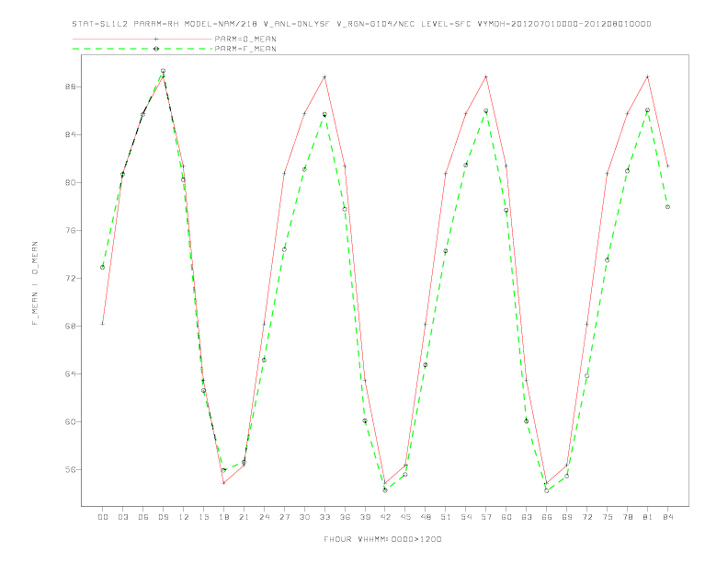Click x-axis tick label 39
Screen dimensions: 728x563
click(365, 517)
